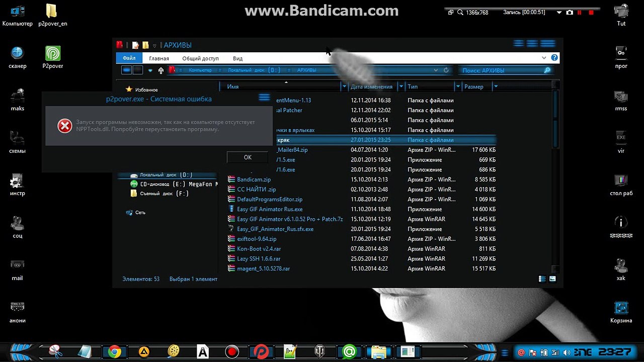644x362 pixels.
Task: Open Mail.ru Agent taskbar icon
Action: [349, 352]
